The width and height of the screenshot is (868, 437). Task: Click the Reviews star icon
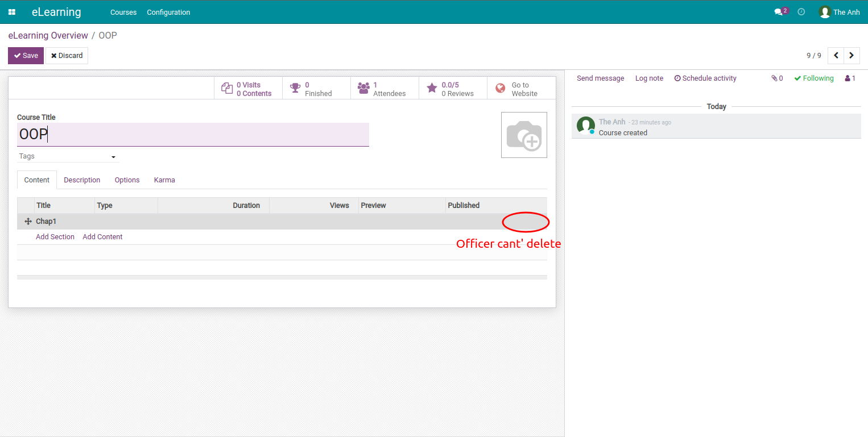pos(431,88)
